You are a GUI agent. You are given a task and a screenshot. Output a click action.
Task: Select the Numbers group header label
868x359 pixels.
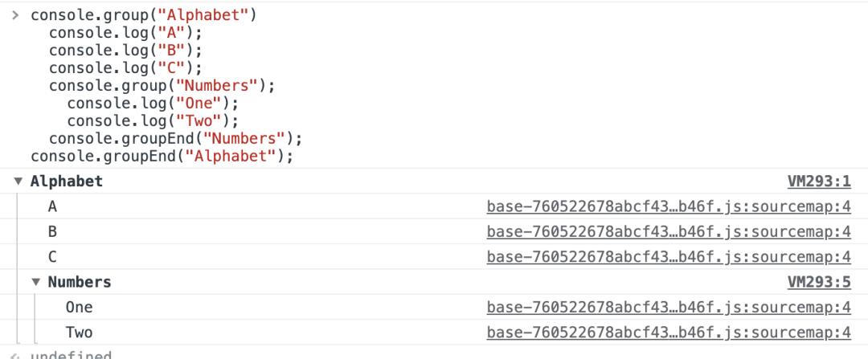pyautogui.click(x=80, y=283)
